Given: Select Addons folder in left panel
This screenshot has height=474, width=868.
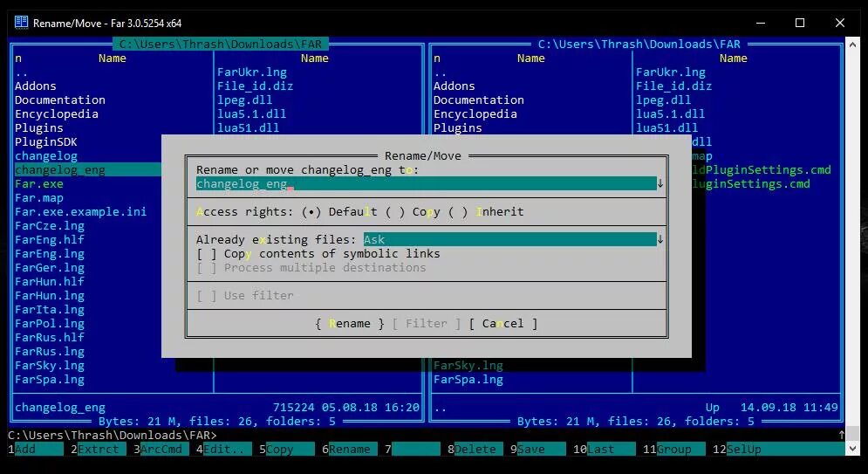Looking at the screenshot, I should tap(36, 86).
